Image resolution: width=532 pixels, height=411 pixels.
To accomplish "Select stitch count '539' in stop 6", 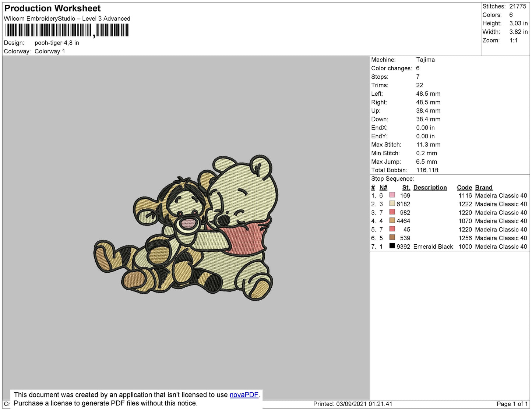I will point(405,238).
